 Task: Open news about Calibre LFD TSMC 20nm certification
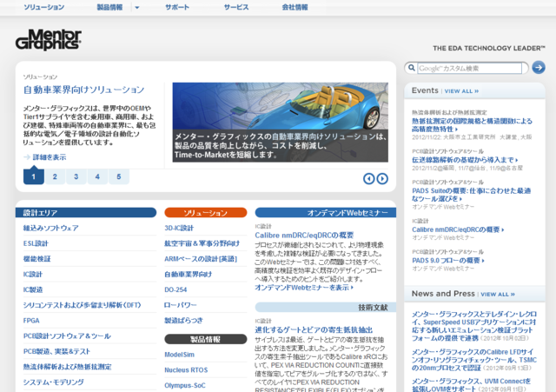tap(474, 360)
